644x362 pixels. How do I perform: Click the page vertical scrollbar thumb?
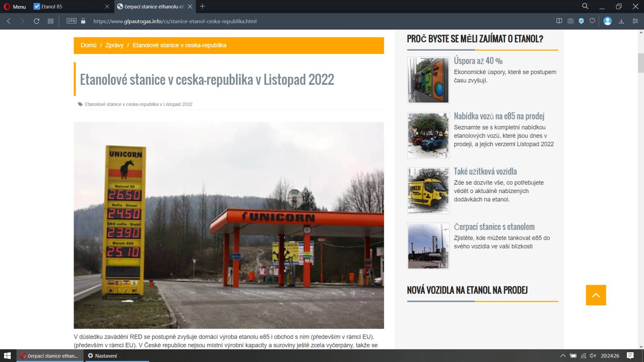point(641,63)
